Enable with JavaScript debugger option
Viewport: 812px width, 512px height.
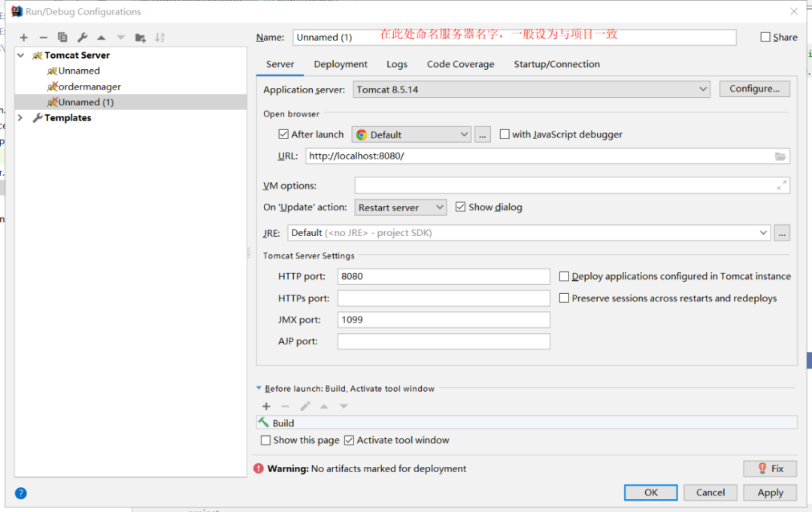click(504, 135)
